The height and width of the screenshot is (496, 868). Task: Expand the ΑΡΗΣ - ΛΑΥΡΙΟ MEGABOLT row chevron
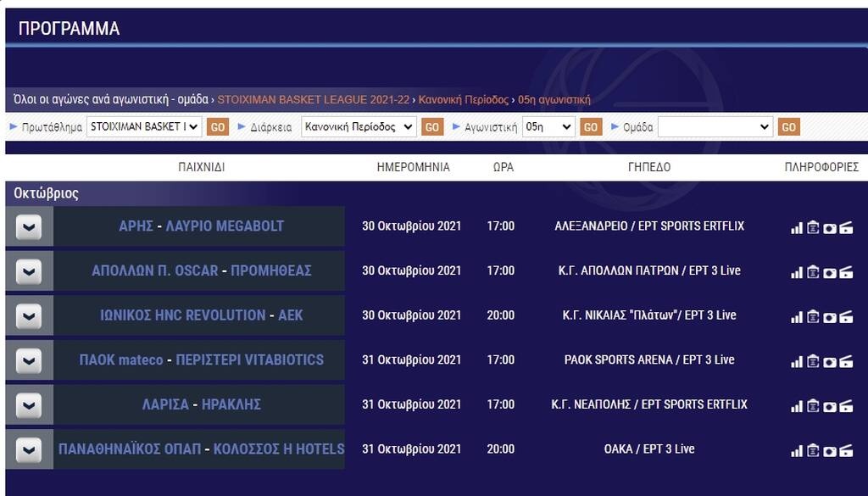click(x=29, y=227)
